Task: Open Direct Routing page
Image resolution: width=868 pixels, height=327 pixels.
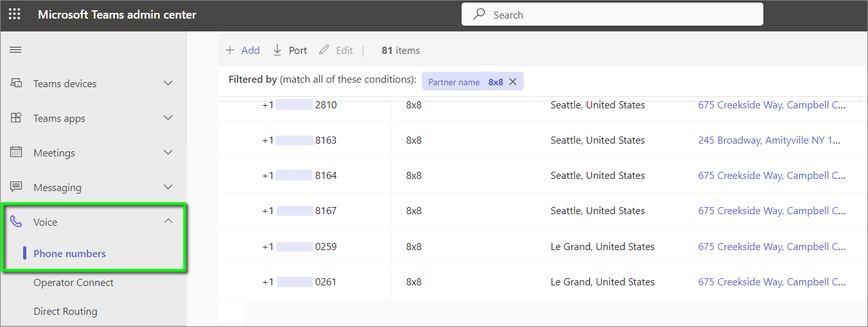Action: [x=65, y=312]
